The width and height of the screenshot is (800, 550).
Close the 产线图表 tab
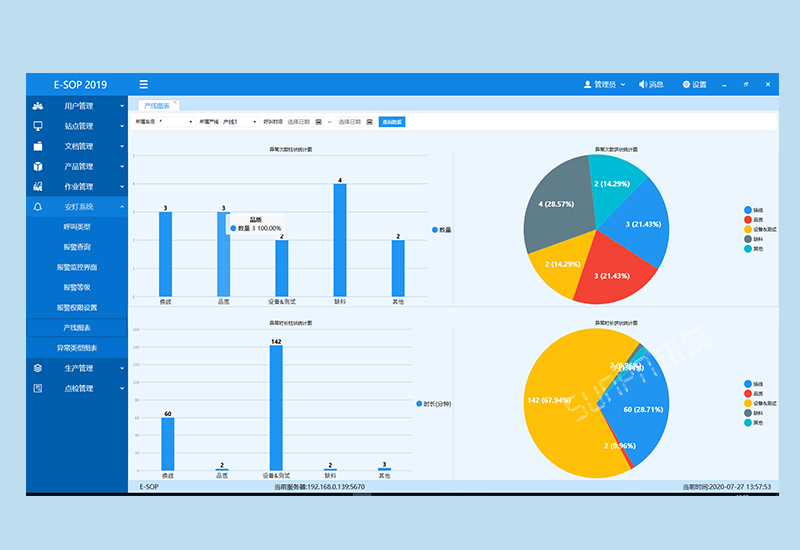coord(176,102)
